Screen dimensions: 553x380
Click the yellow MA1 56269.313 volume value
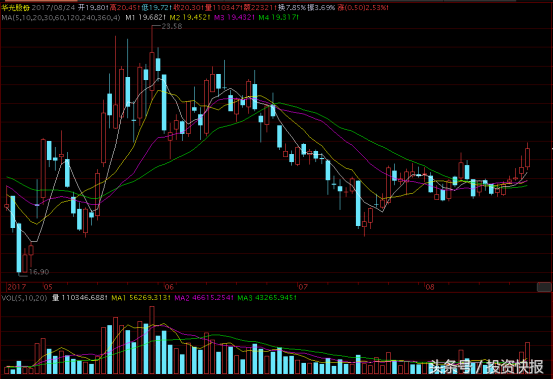click(x=141, y=298)
